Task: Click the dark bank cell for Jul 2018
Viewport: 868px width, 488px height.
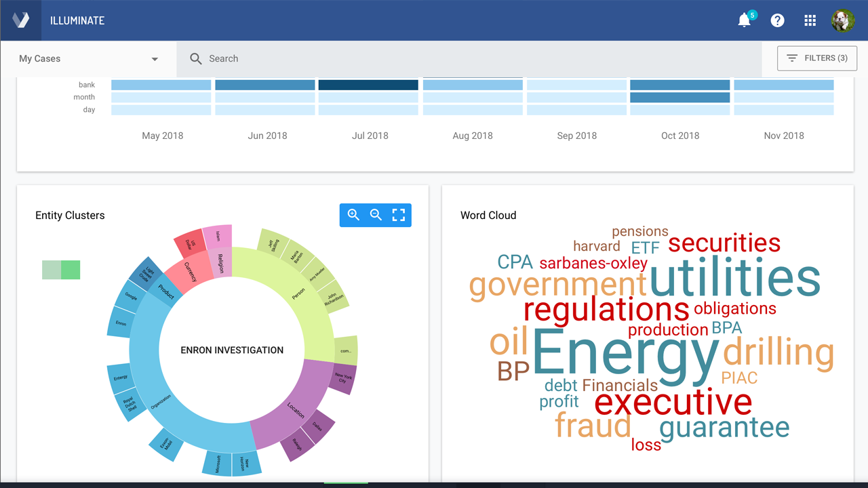Action: [368, 85]
